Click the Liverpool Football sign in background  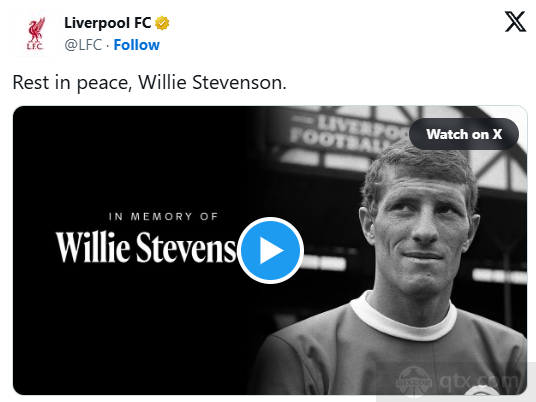click(347, 133)
